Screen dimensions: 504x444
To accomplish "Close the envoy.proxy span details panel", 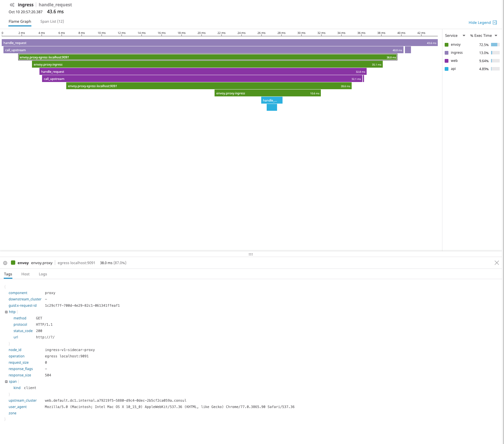I will point(497,262).
